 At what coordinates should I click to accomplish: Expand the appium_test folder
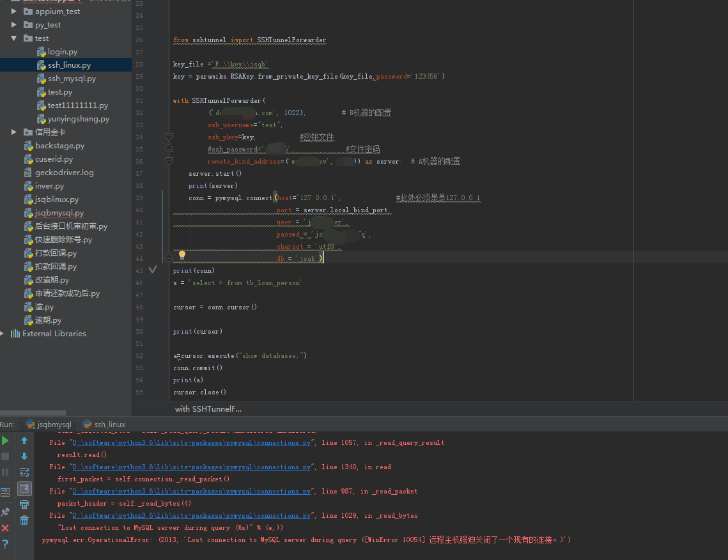tap(14, 11)
